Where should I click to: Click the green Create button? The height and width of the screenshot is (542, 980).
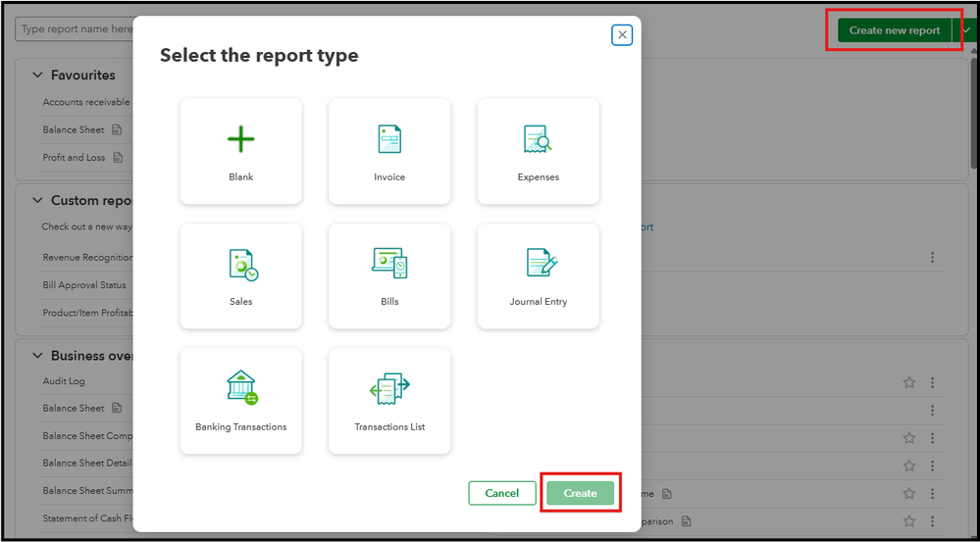pyautogui.click(x=580, y=493)
